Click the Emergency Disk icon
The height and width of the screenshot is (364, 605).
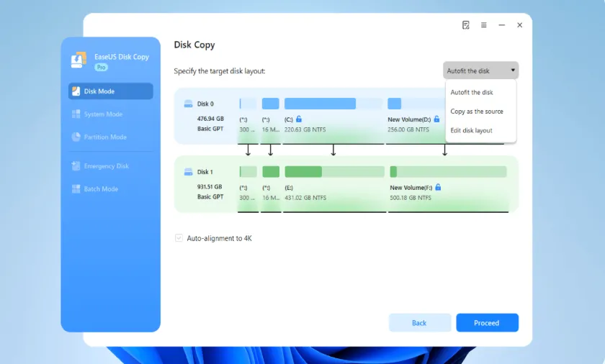tap(76, 165)
